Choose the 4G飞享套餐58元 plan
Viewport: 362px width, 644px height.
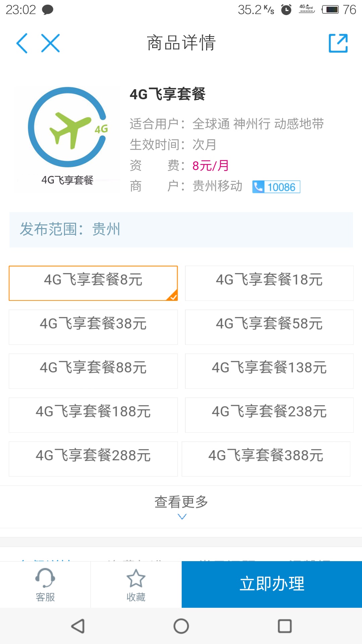click(269, 327)
